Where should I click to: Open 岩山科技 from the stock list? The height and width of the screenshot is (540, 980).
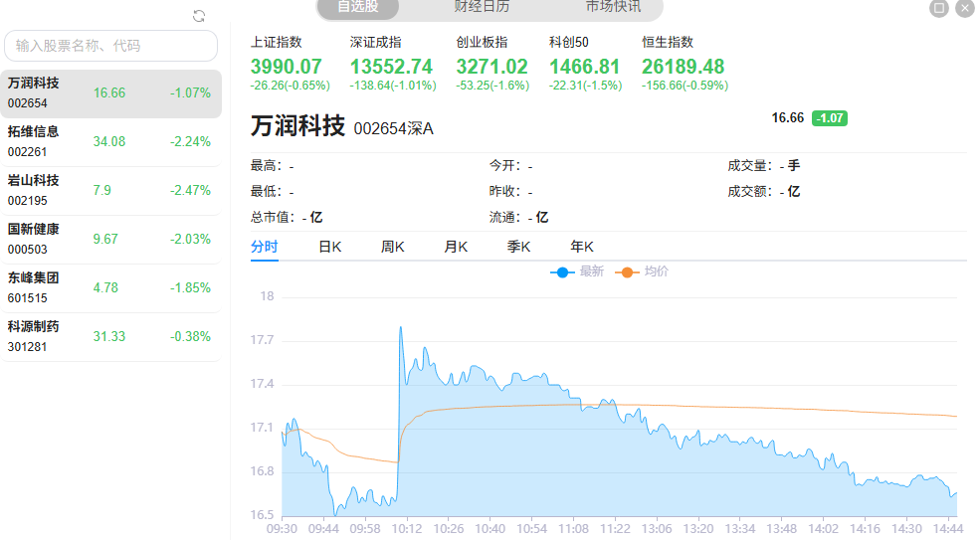(109, 190)
